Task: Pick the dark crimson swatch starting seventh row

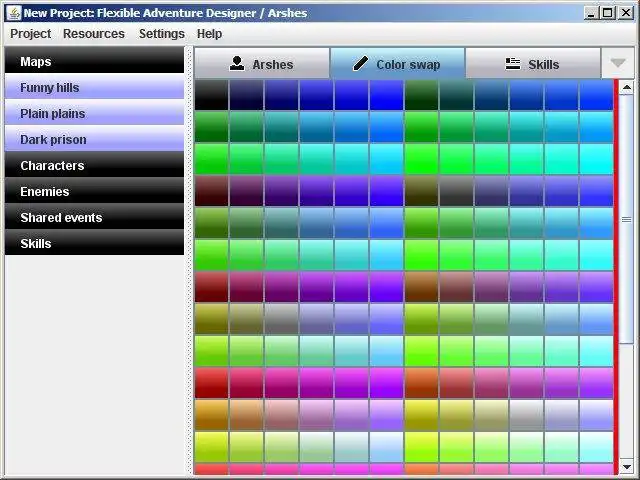Action: click(211, 287)
